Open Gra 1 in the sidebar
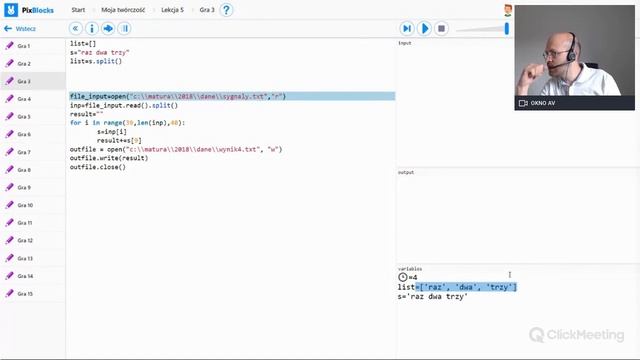The height and width of the screenshot is (360, 640). point(33,46)
